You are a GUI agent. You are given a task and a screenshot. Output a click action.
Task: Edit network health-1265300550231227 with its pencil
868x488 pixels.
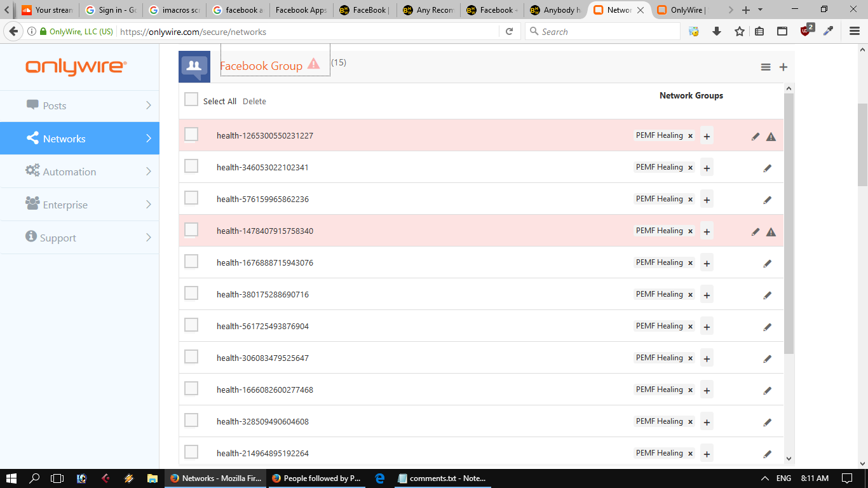[x=756, y=136]
